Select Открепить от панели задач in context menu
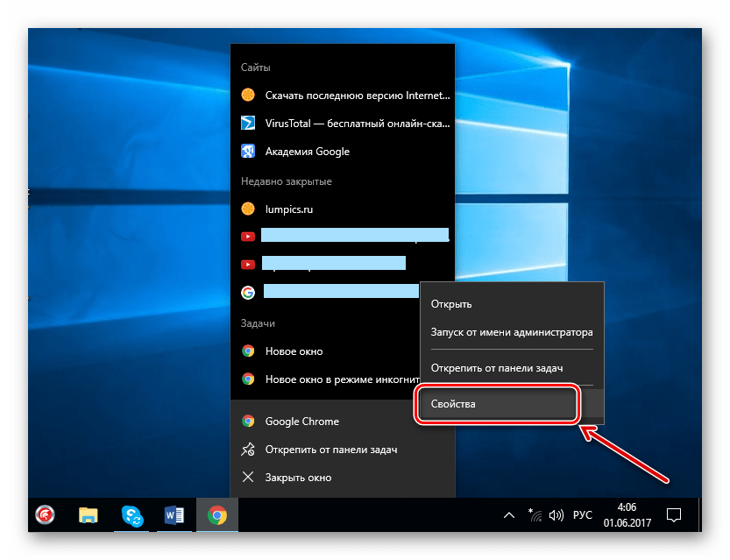Viewport: 730px width, 560px height. point(496,367)
